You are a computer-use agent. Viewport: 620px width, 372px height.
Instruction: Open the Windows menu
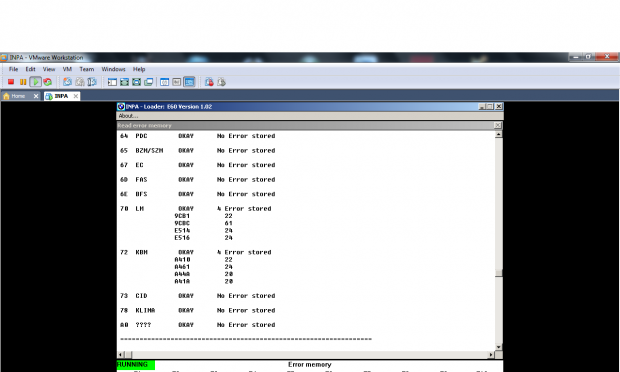pyautogui.click(x=113, y=69)
